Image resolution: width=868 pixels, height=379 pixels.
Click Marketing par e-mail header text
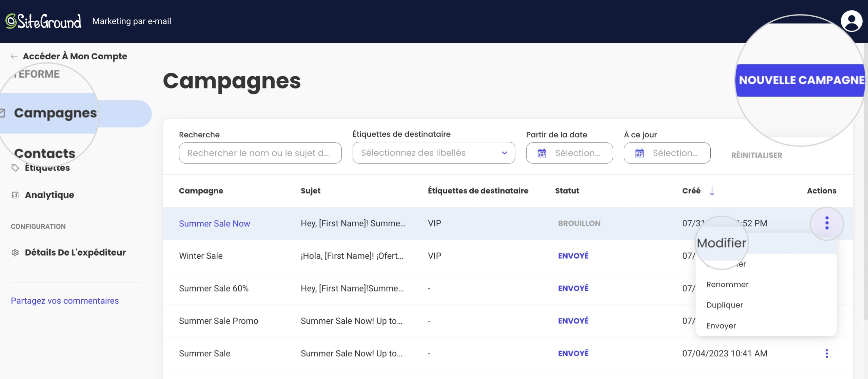(132, 21)
